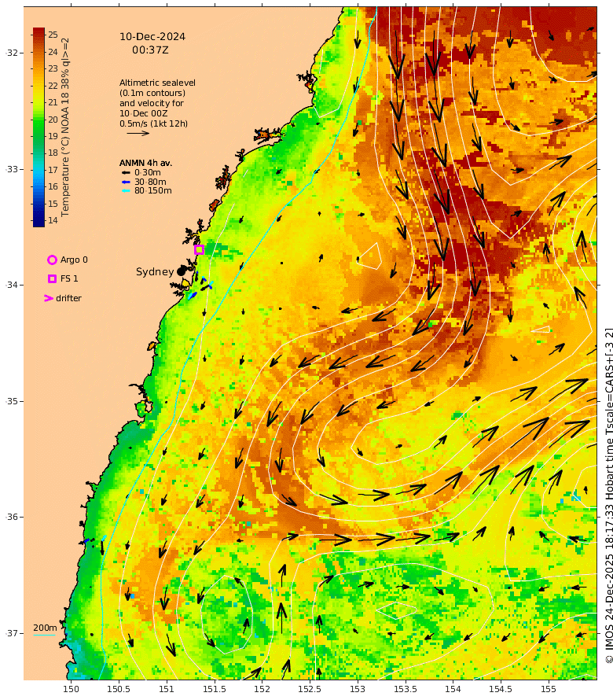613x700 pixels.
Task: Click the vertical Temperature NOAA 18 colorbar title
Action: pyautogui.click(x=65, y=127)
